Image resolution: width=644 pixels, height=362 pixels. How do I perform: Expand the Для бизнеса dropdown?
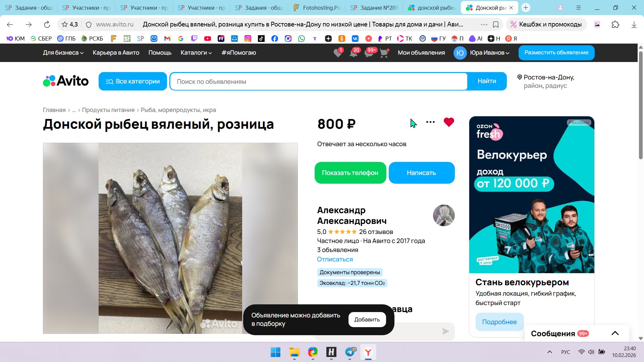(x=63, y=53)
